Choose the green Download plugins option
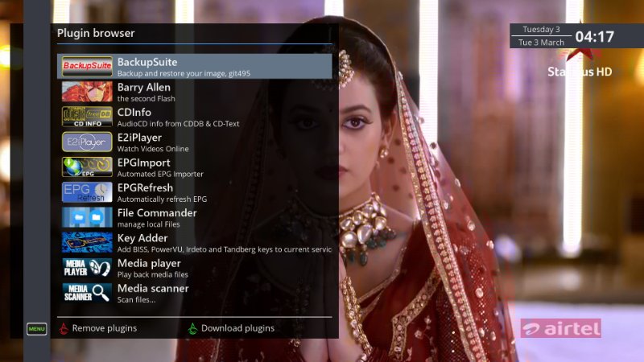Viewport: 644px width, 362px height. pos(231,328)
